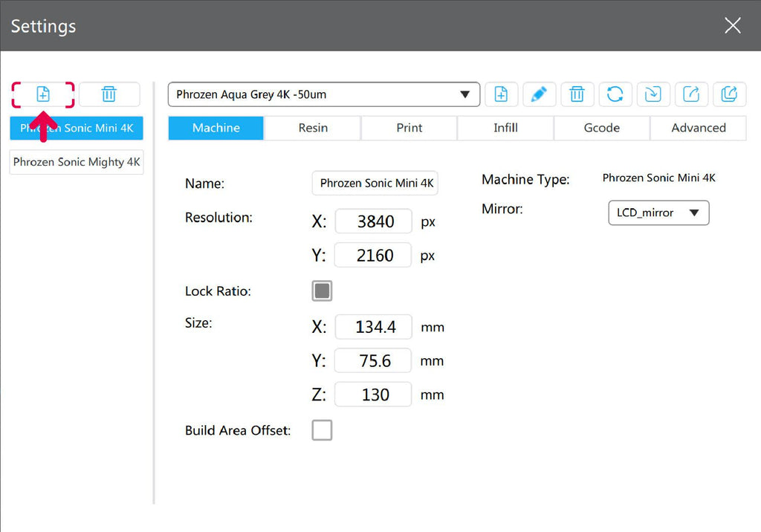Open the Infill tab
Viewport: 761px width, 532px height.
click(505, 128)
